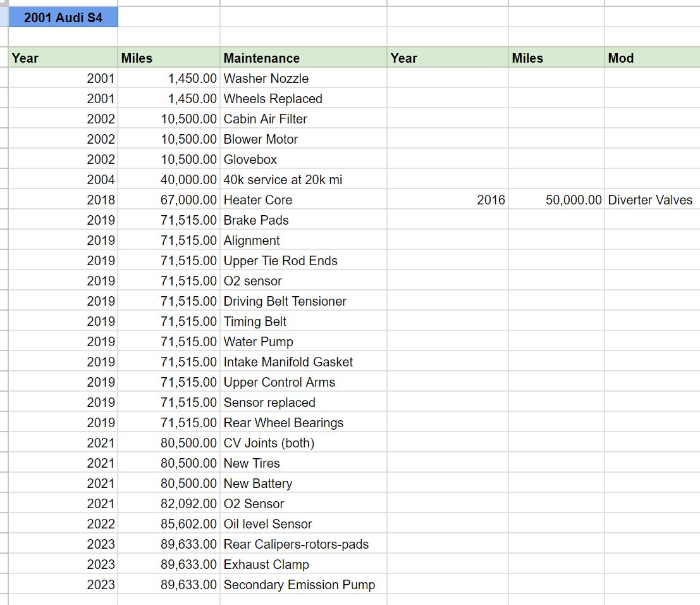Screen dimensions: 700x605
Task: Click the Secondary Emission Pump cell
Action: click(x=304, y=585)
